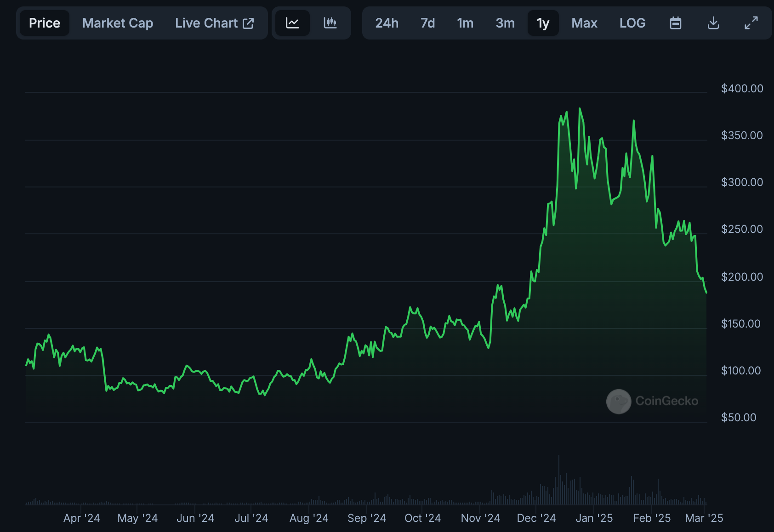
Task: Click the Jun '24 x-axis label
Action: [195, 518]
